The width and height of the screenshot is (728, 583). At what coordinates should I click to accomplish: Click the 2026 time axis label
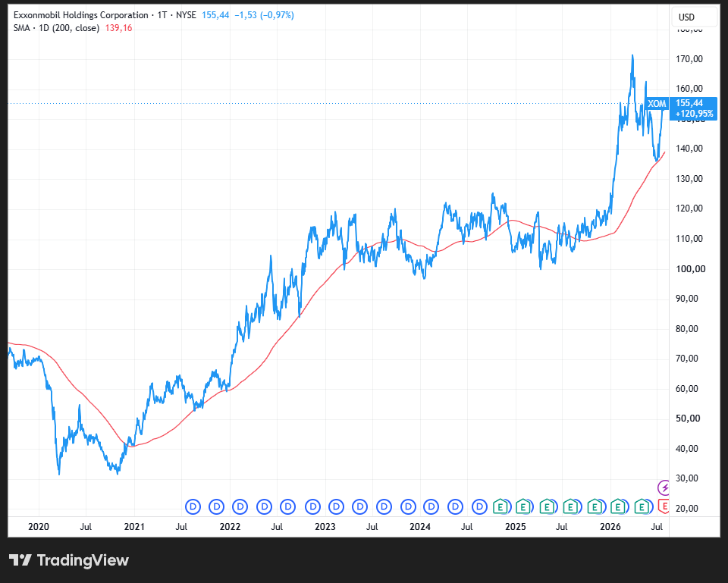610,527
